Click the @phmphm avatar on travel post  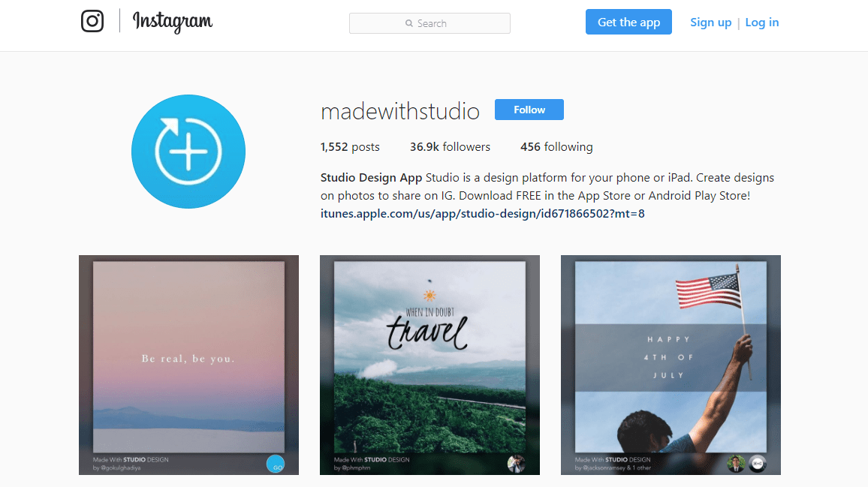tap(517, 464)
